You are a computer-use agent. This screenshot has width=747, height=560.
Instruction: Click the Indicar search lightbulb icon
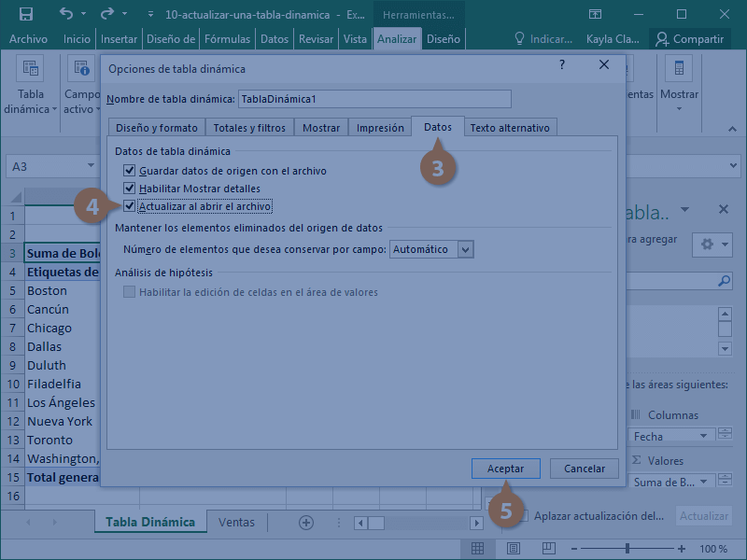coord(520,39)
